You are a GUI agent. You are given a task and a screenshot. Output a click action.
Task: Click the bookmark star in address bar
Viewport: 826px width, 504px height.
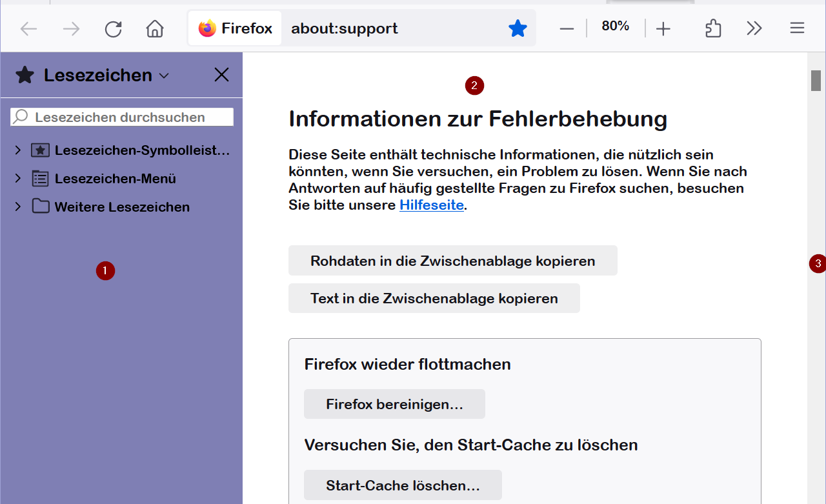[x=518, y=28]
